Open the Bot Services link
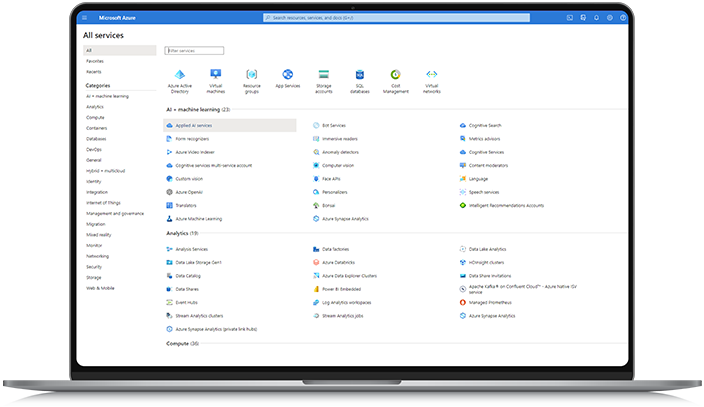 click(x=334, y=125)
